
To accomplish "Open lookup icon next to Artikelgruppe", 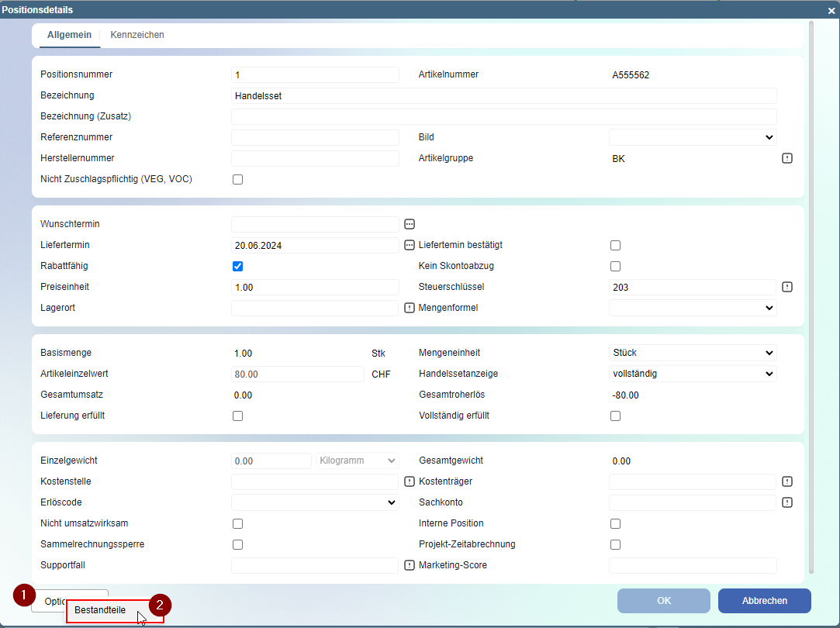I will coord(786,158).
